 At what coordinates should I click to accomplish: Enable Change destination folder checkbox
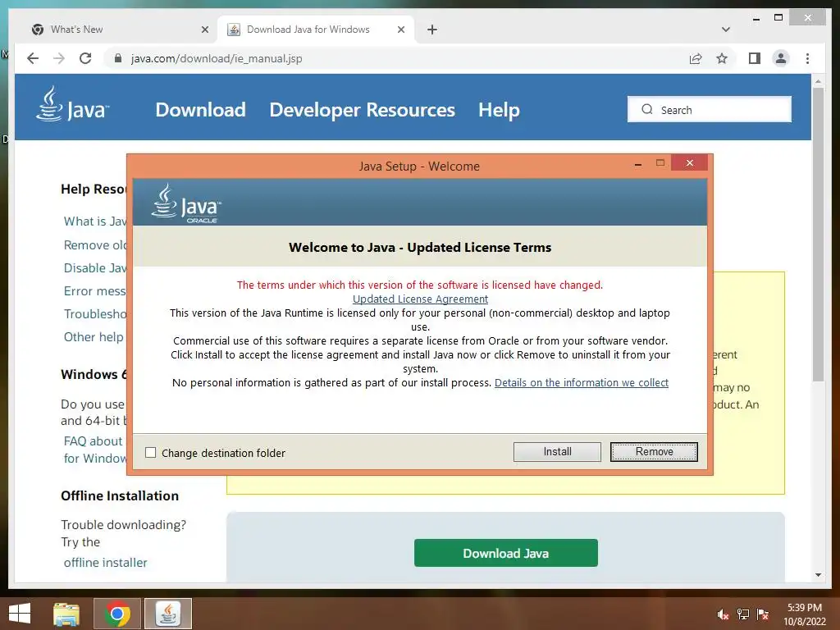click(151, 453)
